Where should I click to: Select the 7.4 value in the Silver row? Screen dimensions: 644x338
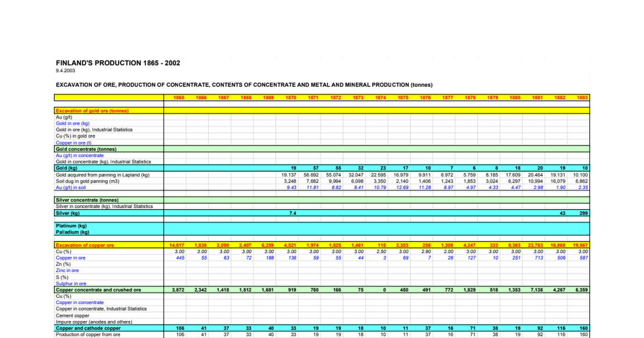pyautogui.click(x=293, y=213)
